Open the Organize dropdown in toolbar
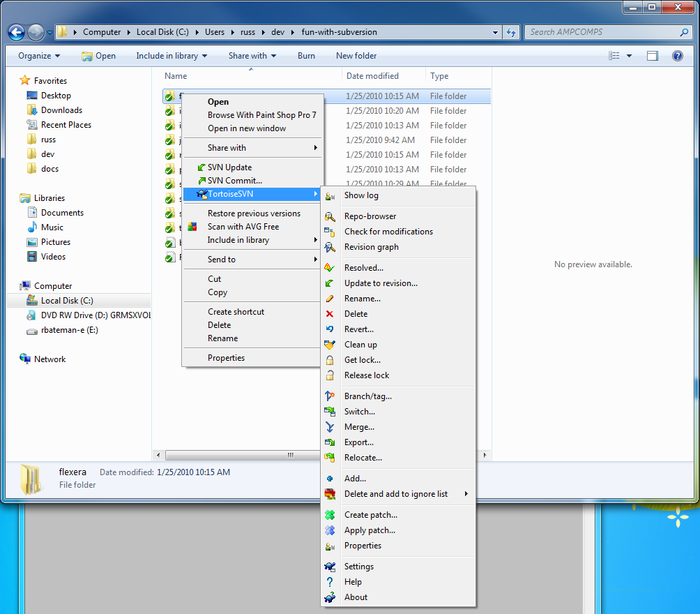 39,57
